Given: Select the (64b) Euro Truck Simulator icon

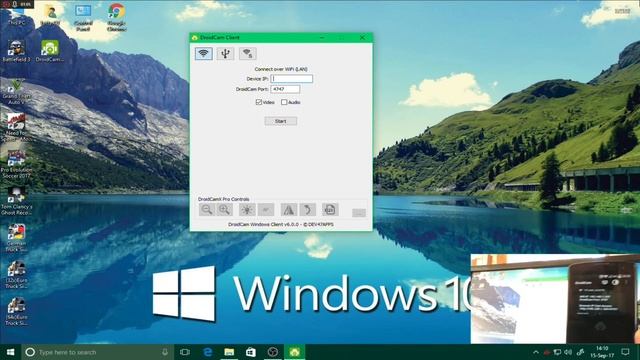Looking at the screenshot, I should coord(16,311).
